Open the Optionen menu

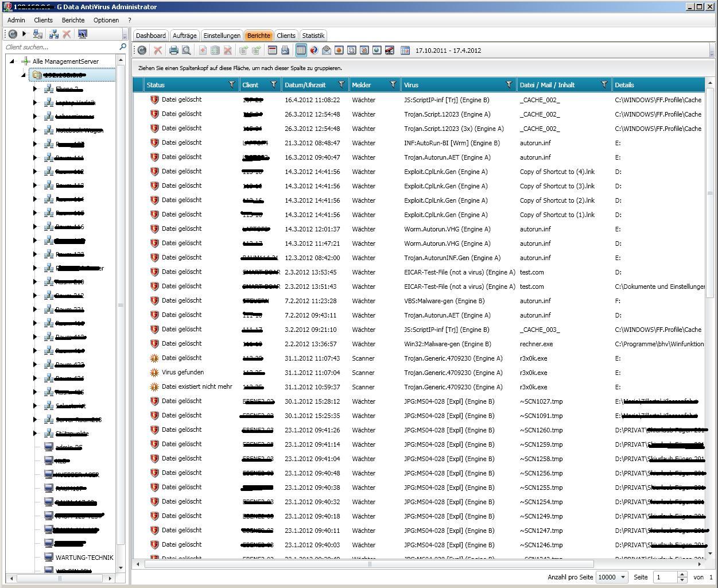tap(106, 20)
